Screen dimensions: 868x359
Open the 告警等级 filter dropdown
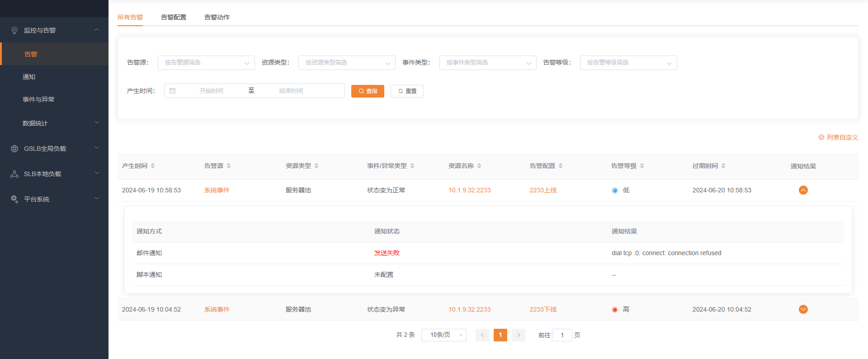coord(628,63)
